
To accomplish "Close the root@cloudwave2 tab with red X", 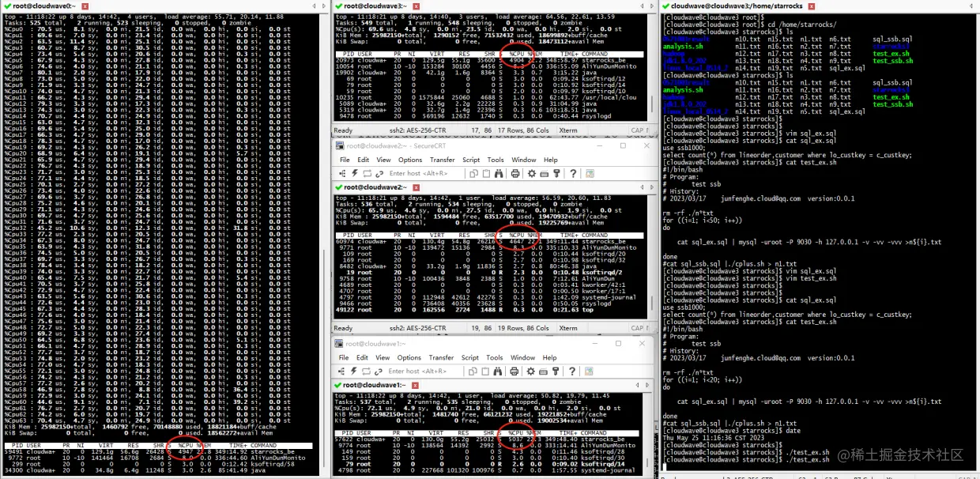I will [x=416, y=187].
